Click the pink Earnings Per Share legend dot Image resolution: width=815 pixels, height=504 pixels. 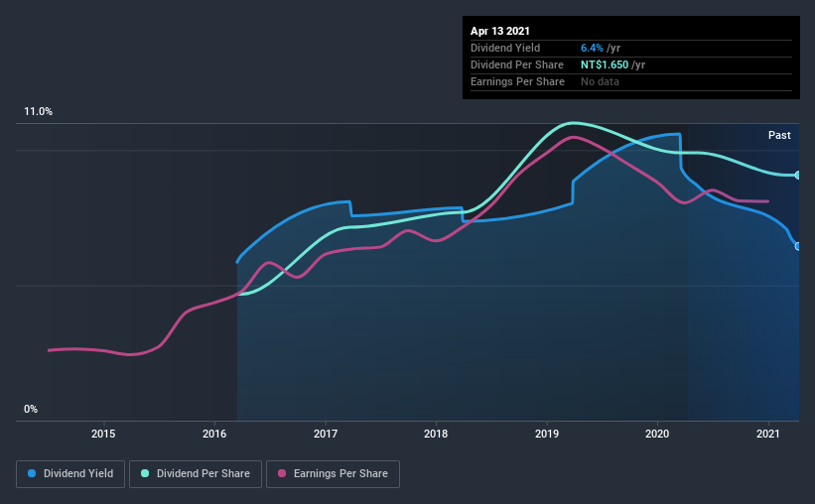pos(282,473)
